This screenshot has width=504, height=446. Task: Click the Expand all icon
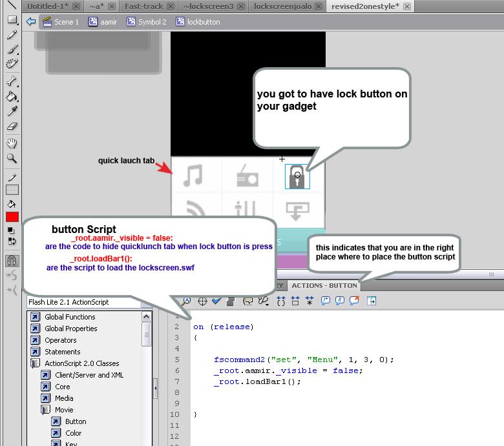[310, 301]
